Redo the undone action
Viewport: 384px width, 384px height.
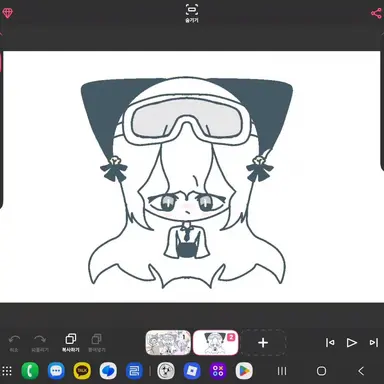pos(40,343)
